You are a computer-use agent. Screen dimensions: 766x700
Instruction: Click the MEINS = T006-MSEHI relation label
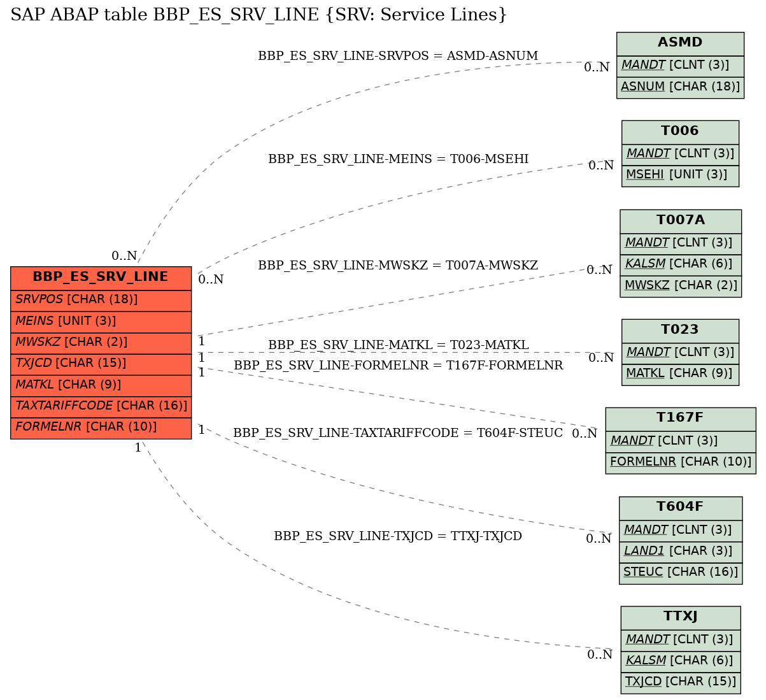(398, 159)
